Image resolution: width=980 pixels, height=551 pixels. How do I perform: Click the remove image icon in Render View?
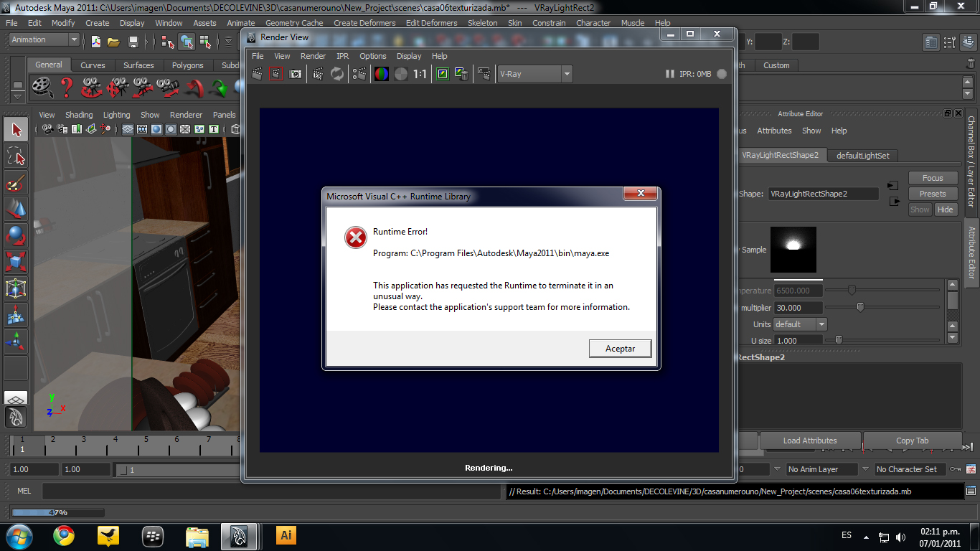[x=461, y=73]
